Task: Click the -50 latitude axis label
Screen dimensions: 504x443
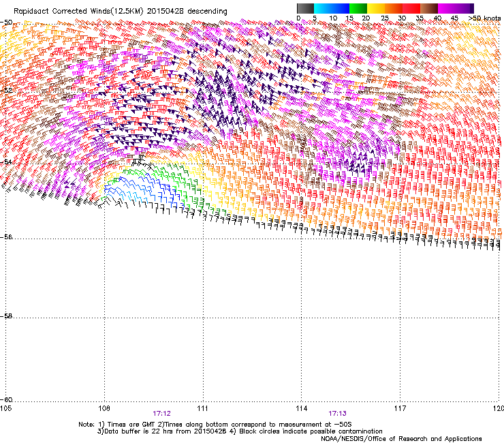Action: click(6, 22)
